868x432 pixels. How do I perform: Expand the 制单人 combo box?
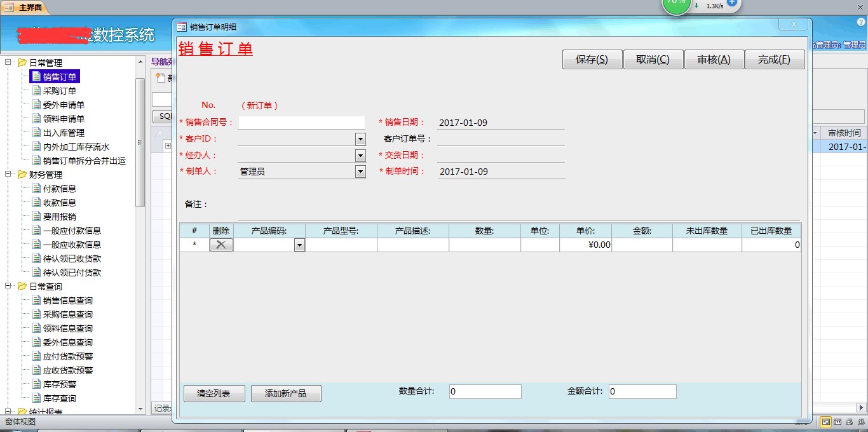point(360,172)
